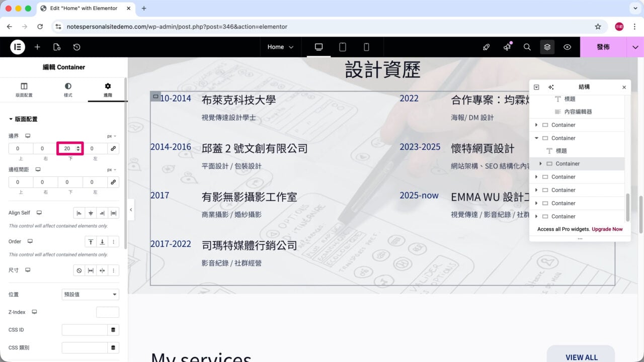The height and width of the screenshot is (362, 644).
Task: Open the revision history icon
Action: coord(76,47)
